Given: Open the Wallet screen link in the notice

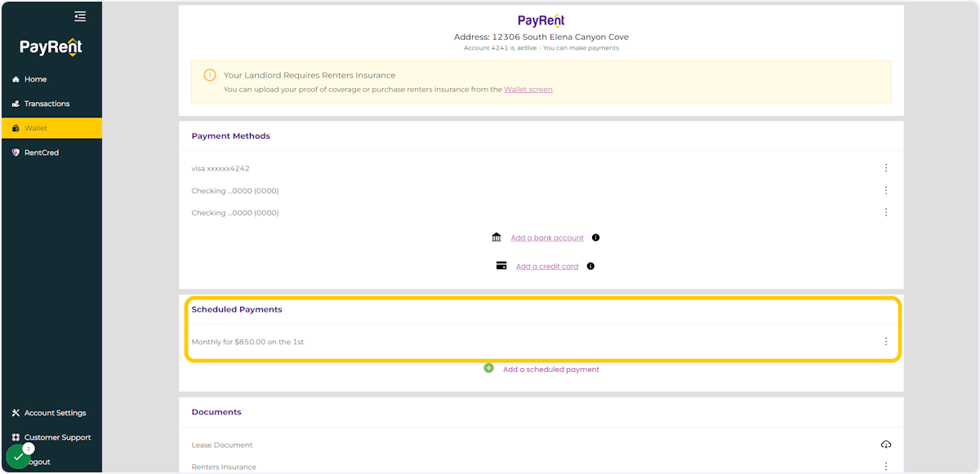Looking at the screenshot, I should pyautogui.click(x=528, y=89).
